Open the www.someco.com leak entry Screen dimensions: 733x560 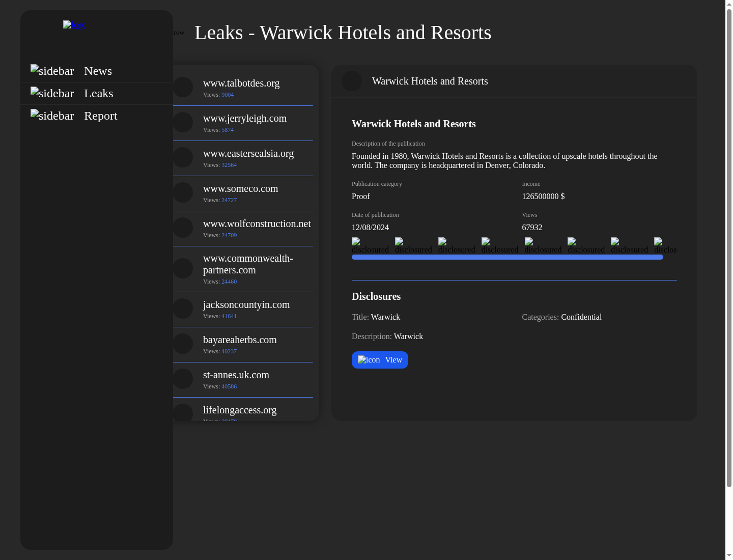[x=243, y=193]
